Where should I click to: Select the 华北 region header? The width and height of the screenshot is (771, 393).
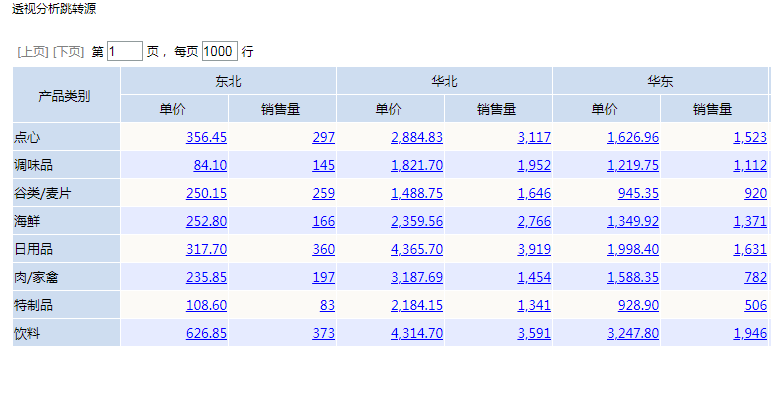[445, 81]
